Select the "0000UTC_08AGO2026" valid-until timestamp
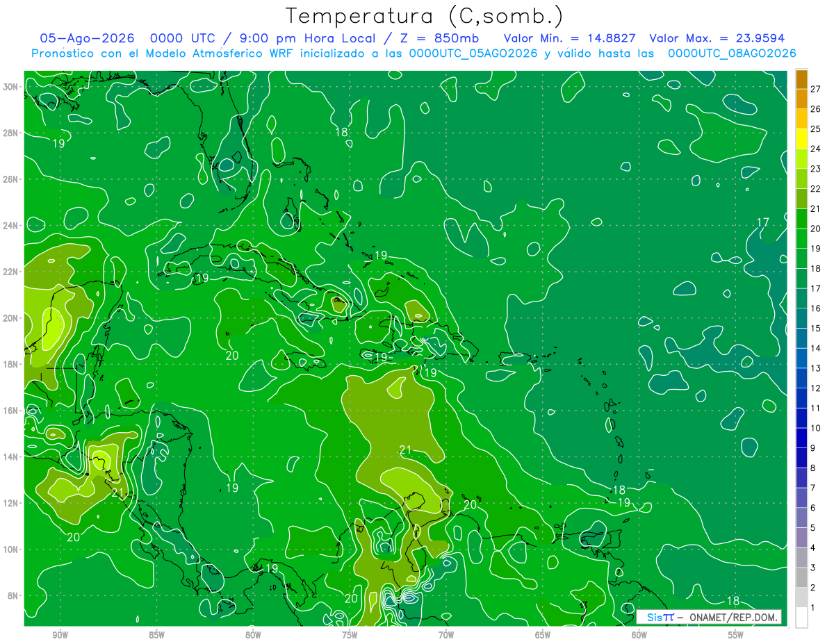Viewport: 834px width, 644px height. (731, 53)
